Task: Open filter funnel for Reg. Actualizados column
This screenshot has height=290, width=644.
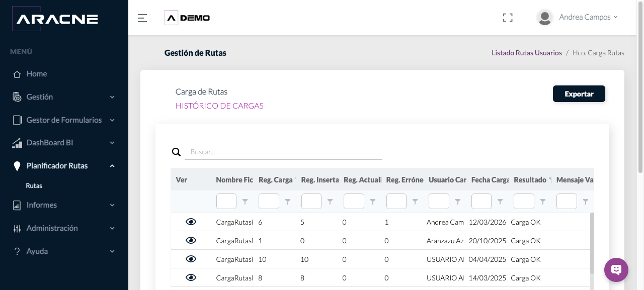Action: (373, 202)
